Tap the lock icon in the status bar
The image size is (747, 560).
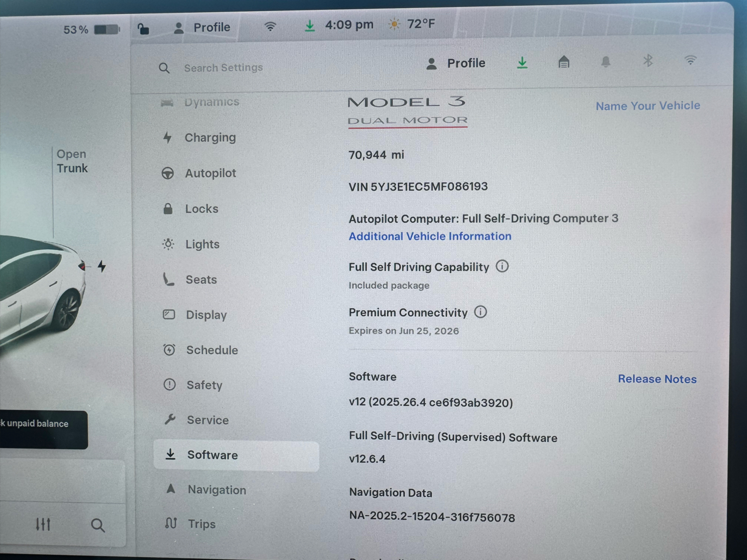[143, 28]
